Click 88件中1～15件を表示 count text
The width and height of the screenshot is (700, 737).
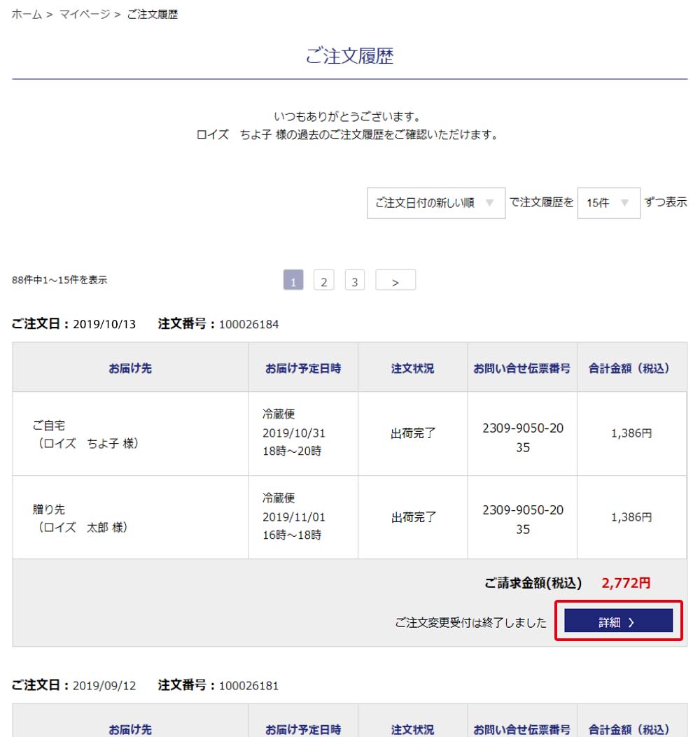click(x=59, y=280)
